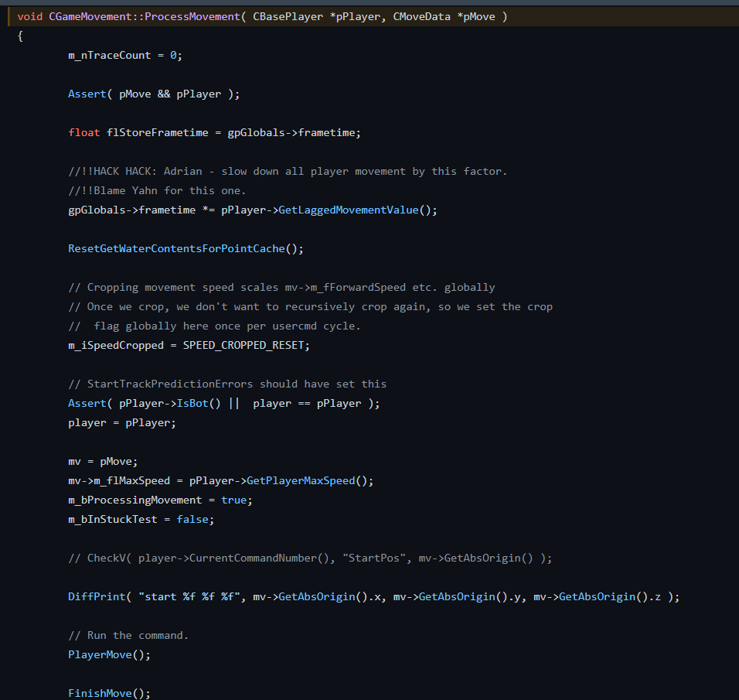The width and height of the screenshot is (739, 700).
Task: Select the FinishMove() call
Action: click(109, 693)
